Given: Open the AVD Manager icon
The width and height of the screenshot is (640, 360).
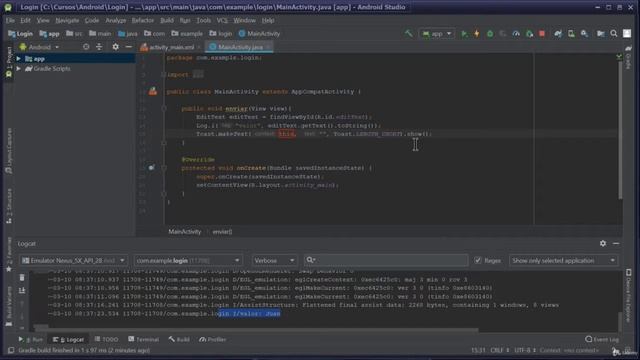Looking at the screenshot, I should coord(571,34).
